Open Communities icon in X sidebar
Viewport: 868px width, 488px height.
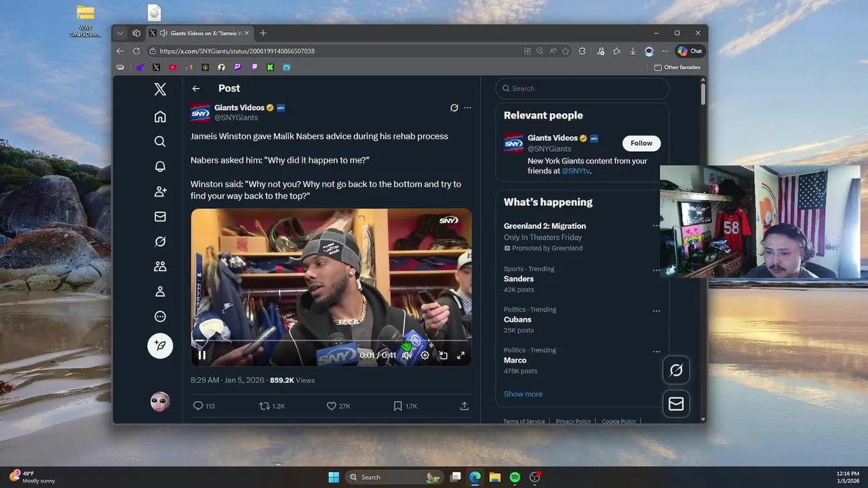(x=160, y=267)
